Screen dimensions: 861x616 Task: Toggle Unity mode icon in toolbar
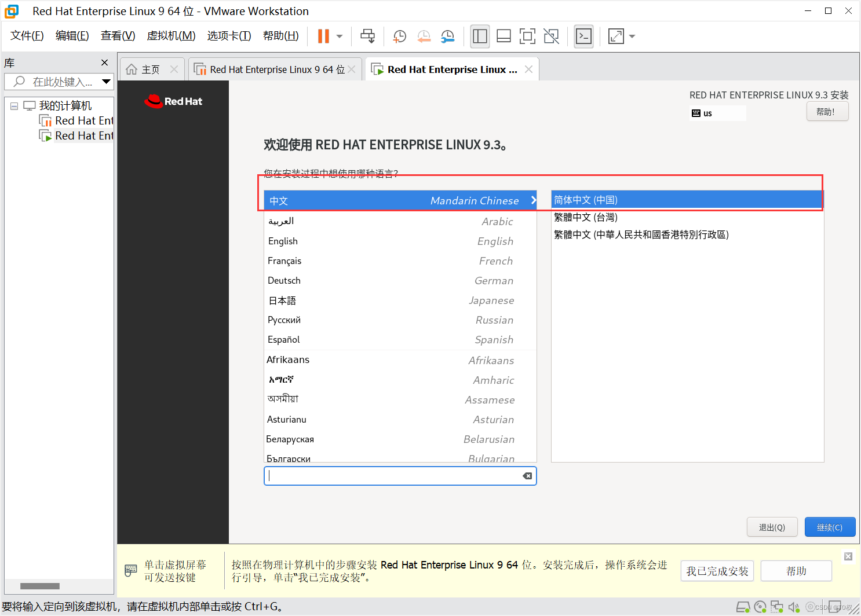(551, 36)
